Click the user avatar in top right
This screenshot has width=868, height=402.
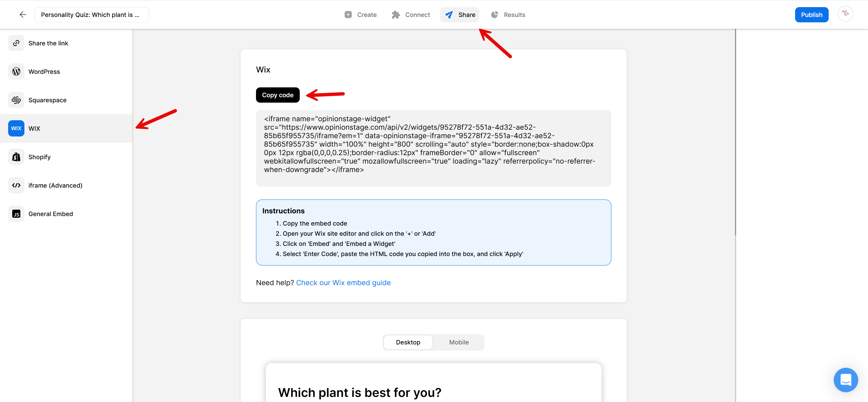coord(845,14)
